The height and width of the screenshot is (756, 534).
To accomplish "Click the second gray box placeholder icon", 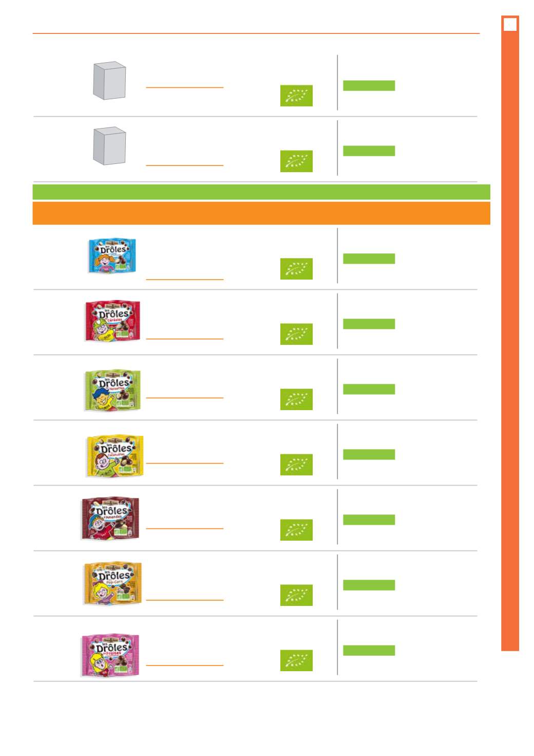I will 109,146.
